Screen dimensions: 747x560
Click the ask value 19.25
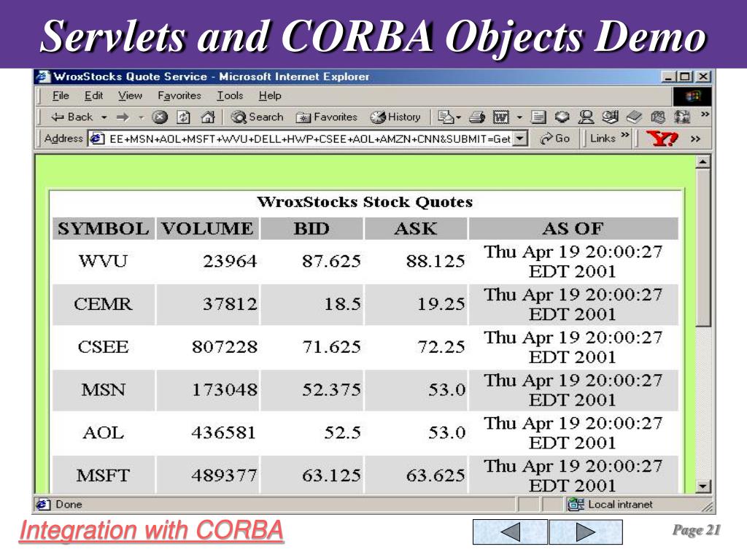(441, 304)
